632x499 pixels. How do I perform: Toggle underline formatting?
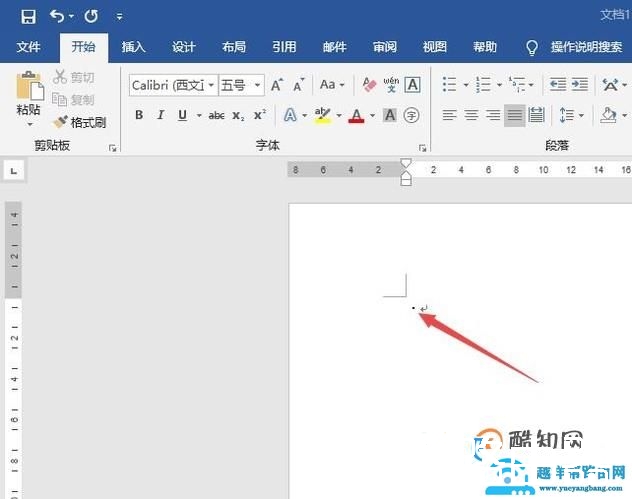point(182,115)
